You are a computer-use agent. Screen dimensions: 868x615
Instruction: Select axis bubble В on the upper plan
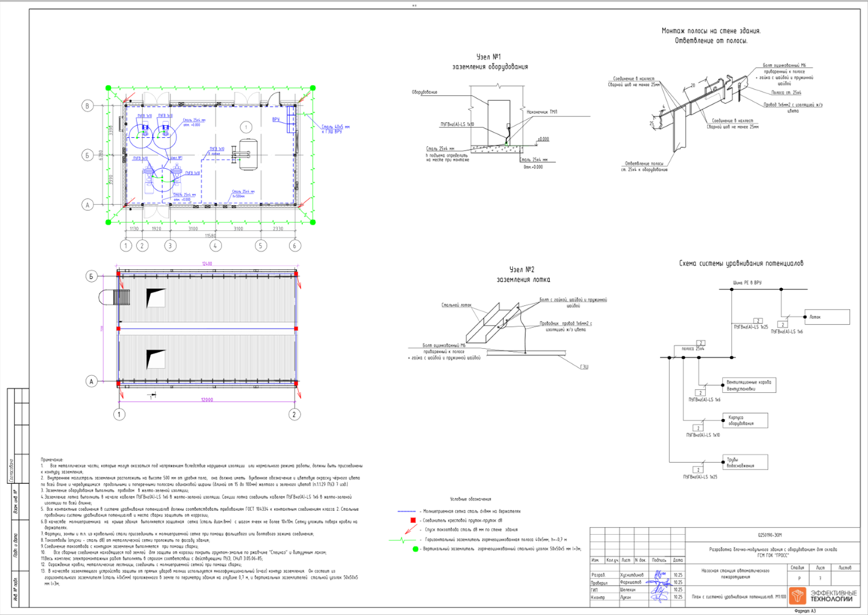pyautogui.click(x=87, y=106)
